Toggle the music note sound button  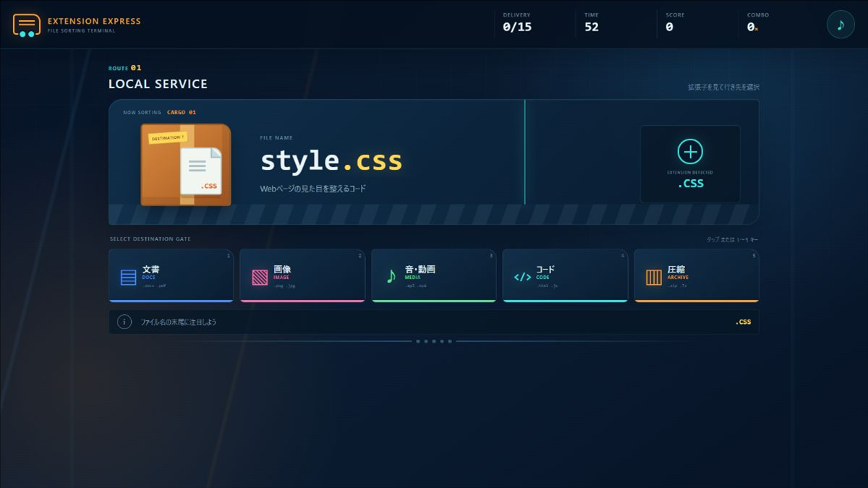(x=841, y=25)
